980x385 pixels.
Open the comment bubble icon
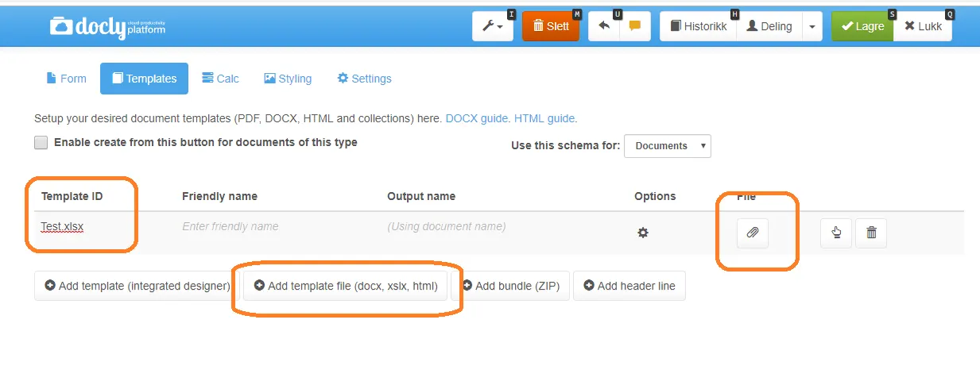[635, 26]
